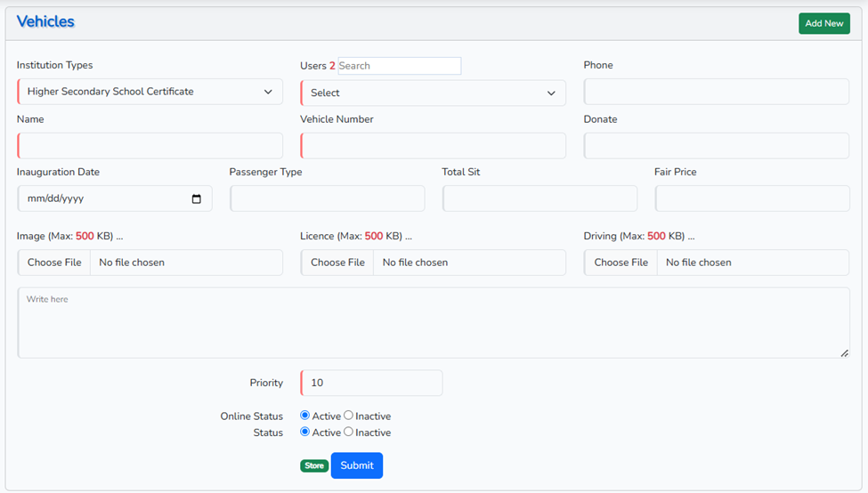
Task: Click the Write here text area
Action: click(433, 322)
